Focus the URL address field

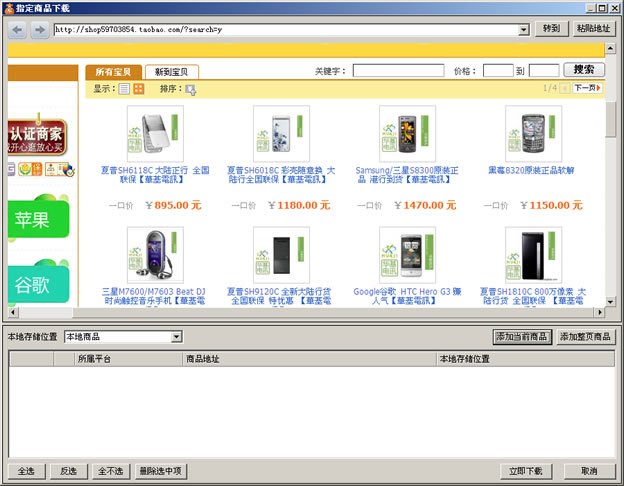coord(287,29)
